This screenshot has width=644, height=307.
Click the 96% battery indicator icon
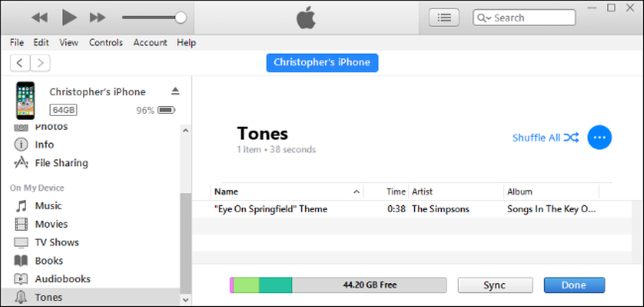pos(166,110)
